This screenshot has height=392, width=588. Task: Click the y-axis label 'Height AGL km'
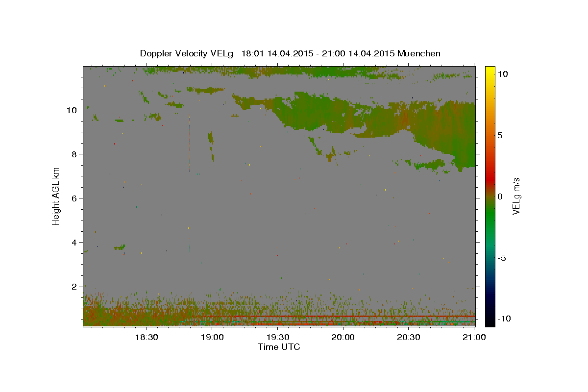point(56,196)
